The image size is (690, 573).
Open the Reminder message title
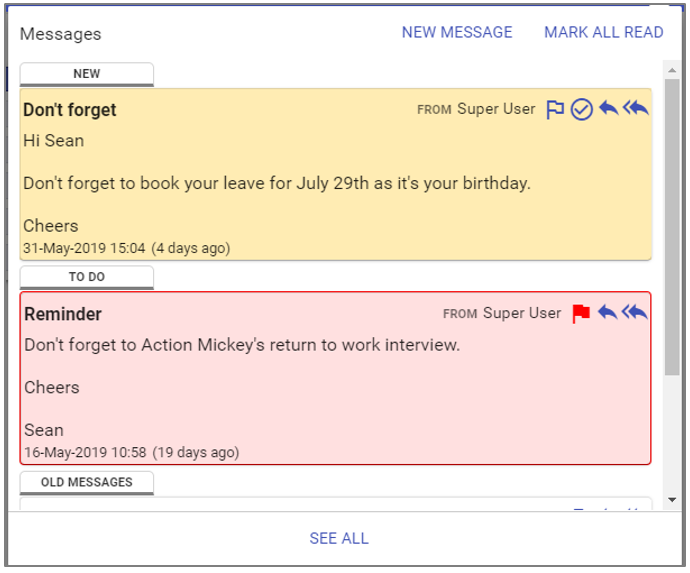(x=63, y=314)
